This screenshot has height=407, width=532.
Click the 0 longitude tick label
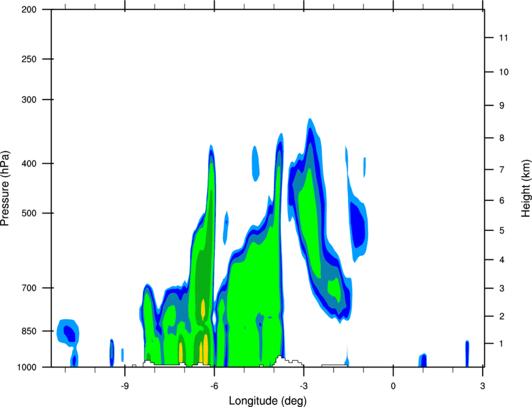coord(393,386)
